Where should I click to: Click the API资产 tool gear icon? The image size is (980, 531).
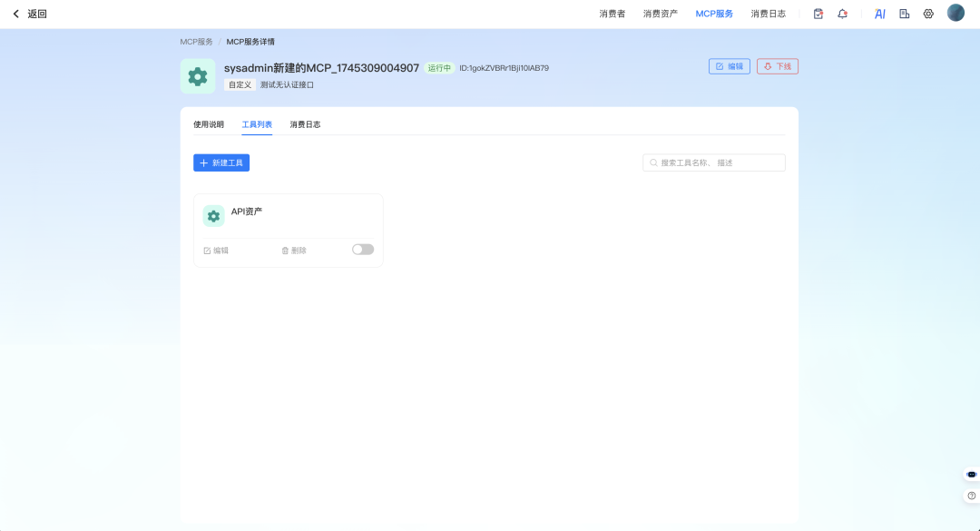click(x=213, y=216)
